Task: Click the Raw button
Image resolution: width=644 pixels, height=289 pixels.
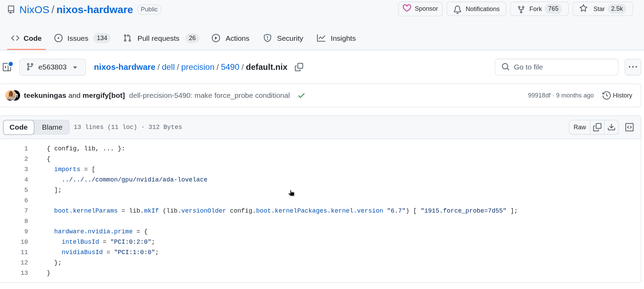Action: (579, 127)
